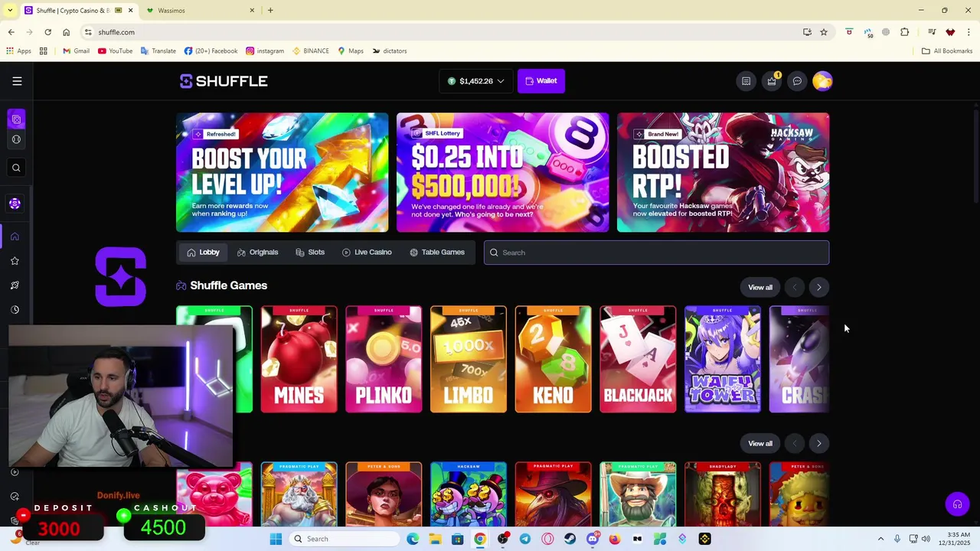Open Windows Start menu
Viewport: 980px width, 551px height.
pyautogui.click(x=276, y=539)
